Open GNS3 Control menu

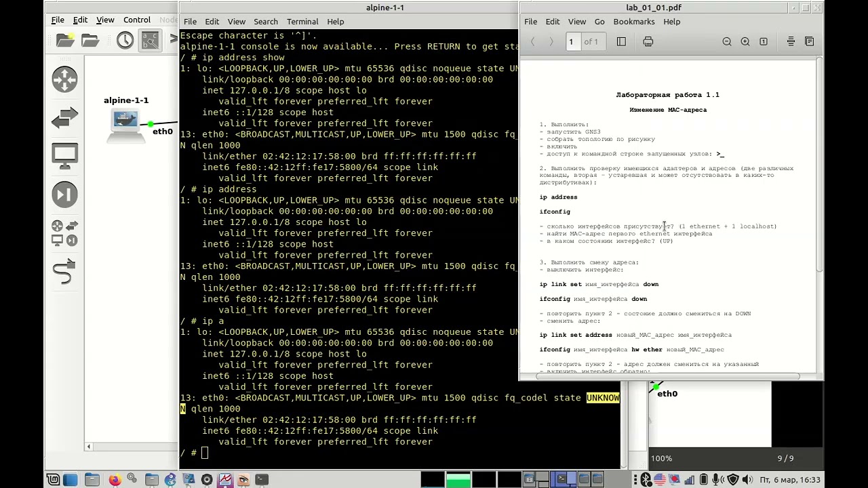point(137,20)
